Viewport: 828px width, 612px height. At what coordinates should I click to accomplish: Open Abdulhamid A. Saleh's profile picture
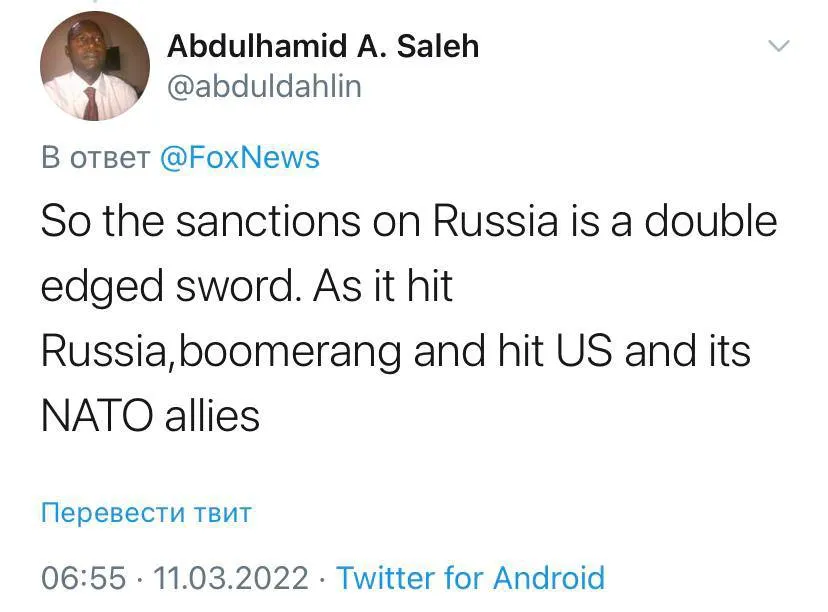pos(95,66)
